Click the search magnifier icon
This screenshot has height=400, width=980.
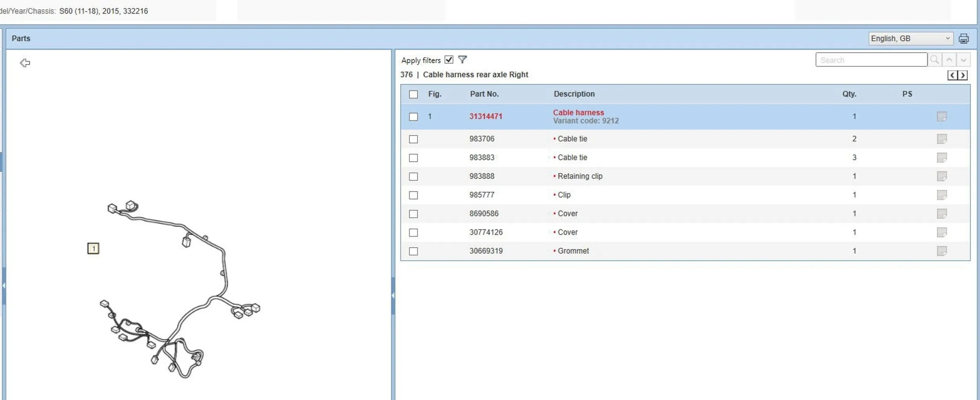coord(935,60)
